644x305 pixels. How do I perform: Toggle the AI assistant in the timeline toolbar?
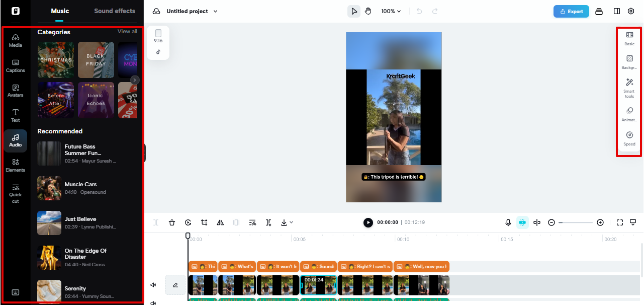pyautogui.click(x=522, y=222)
